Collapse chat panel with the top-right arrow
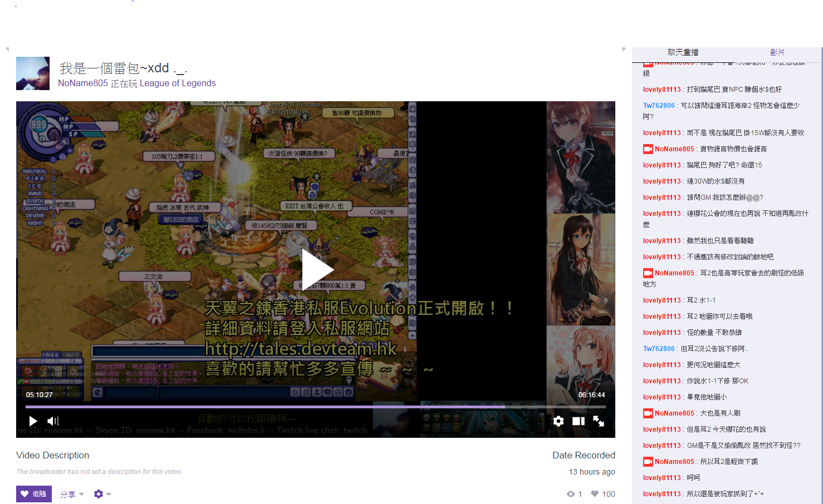The width and height of the screenshot is (823, 504). [624, 49]
